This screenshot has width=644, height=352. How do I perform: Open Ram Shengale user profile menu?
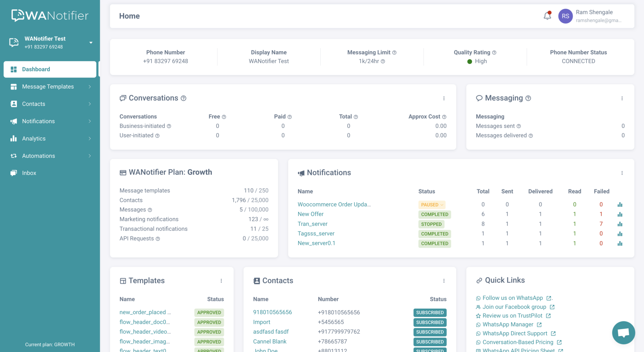coord(590,16)
